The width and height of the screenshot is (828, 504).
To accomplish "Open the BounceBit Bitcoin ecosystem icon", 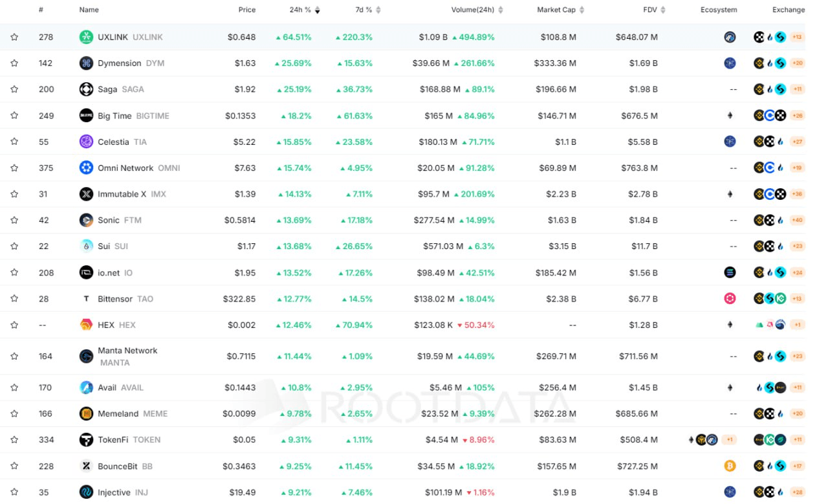I will 730,466.
